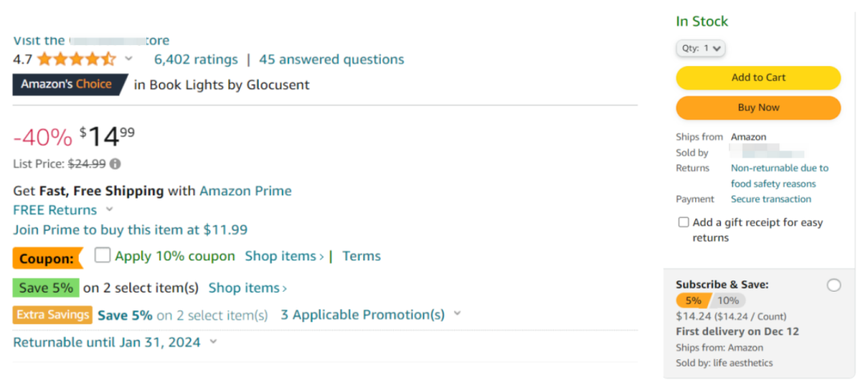The width and height of the screenshot is (868, 385).
Task: Click the Extra Savings badge
Action: [x=52, y=314]
